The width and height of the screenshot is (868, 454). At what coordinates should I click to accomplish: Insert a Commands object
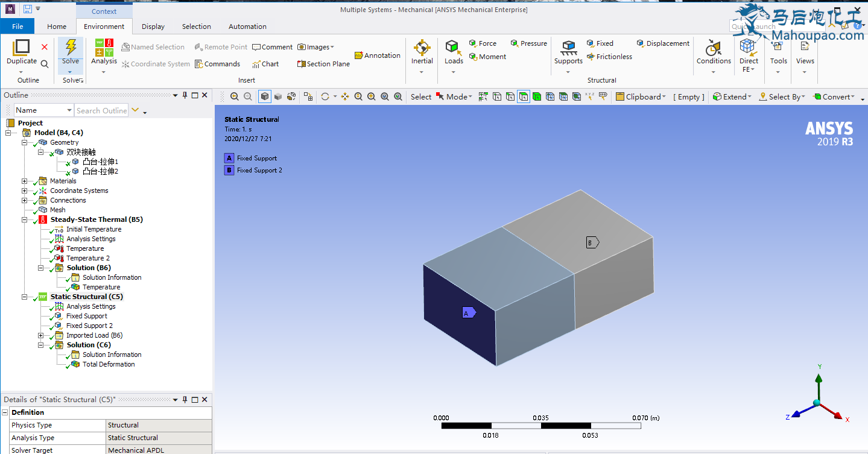coord(217,64)
